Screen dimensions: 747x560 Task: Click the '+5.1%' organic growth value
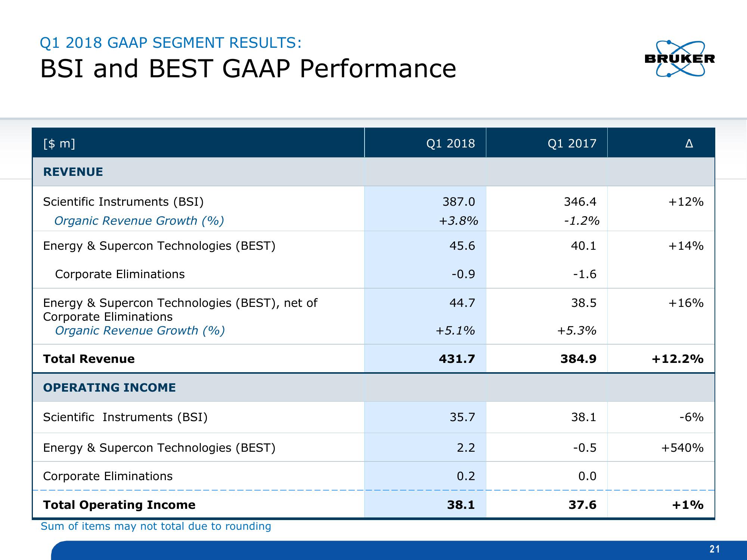pyautogui.click(x=455, y=330)
